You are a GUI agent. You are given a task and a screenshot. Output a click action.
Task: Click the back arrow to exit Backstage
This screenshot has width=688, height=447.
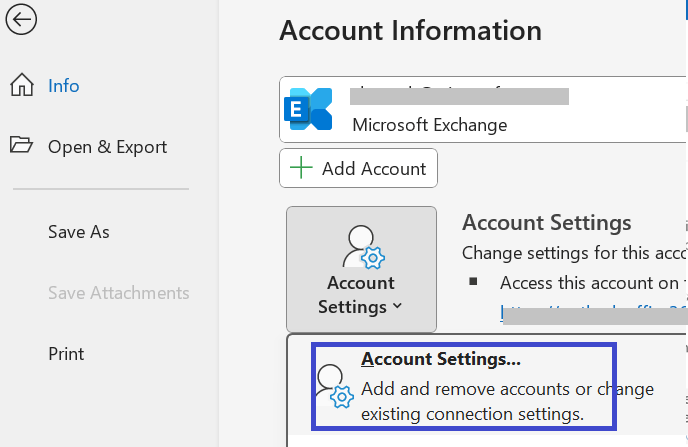pos(21,19)
